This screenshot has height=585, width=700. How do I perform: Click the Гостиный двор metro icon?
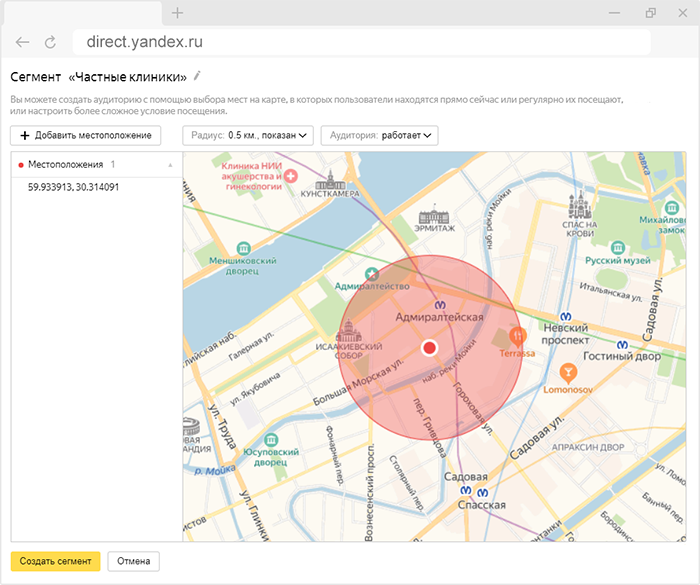(622, 345)
